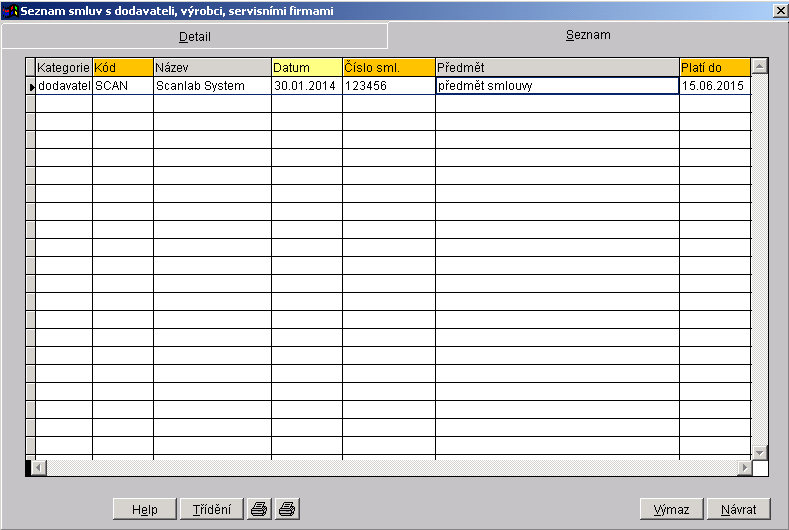The height and width of the screenshot is (530, 789).
Task: Select the 'předmět smlouvy' cell
Action: [x=557, y=86]
